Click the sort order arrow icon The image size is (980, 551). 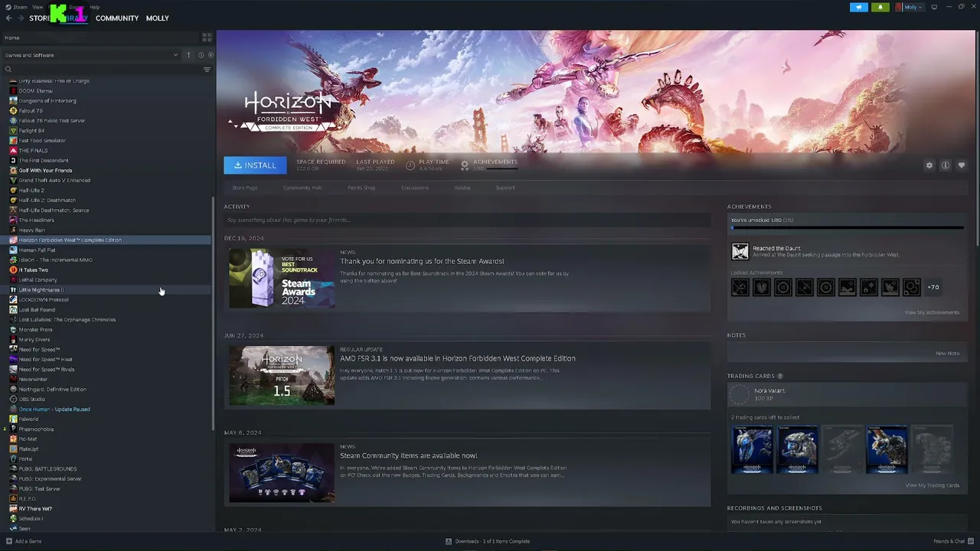tap(188, 55)
